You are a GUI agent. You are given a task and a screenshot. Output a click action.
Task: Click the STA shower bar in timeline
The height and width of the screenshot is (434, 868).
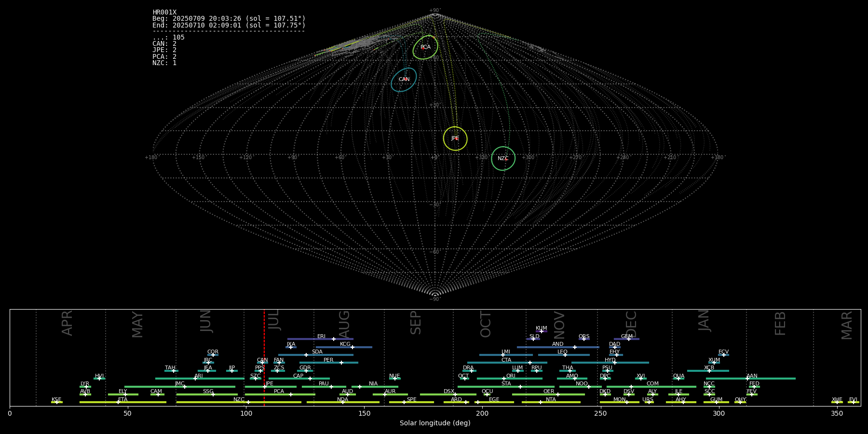pos(506,387)
